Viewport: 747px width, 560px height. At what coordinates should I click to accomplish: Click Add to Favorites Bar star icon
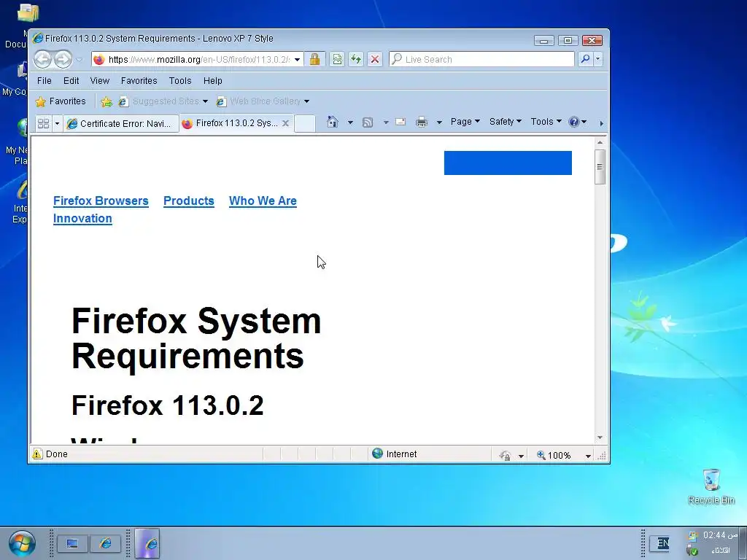click(107, 101)
